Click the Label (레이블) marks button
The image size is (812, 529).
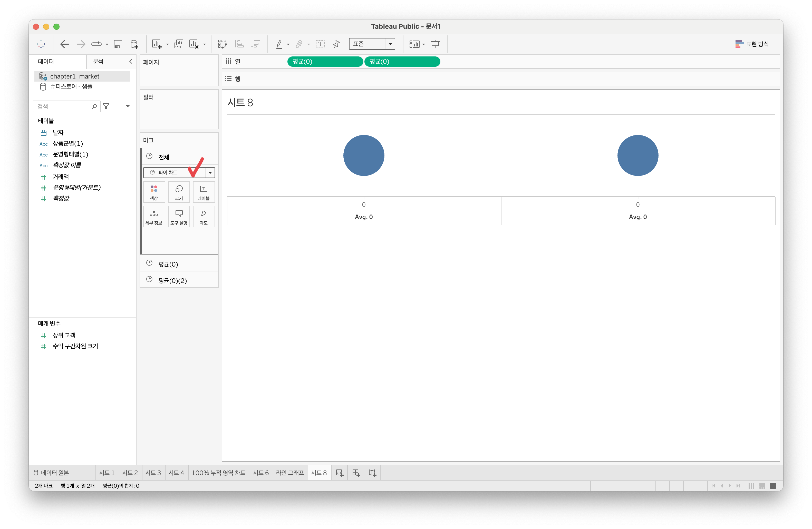click(204, 192)
